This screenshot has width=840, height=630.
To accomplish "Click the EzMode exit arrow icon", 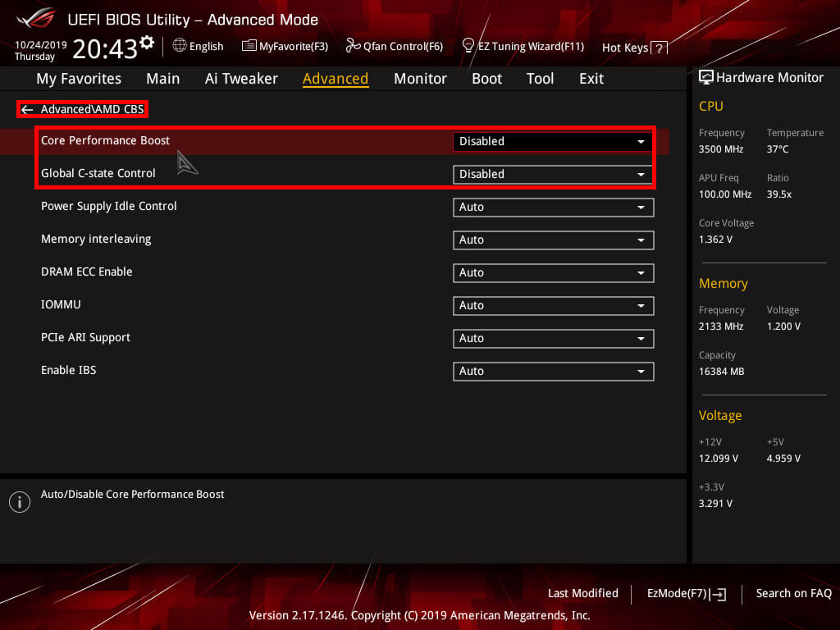I will tap(718, 594).
